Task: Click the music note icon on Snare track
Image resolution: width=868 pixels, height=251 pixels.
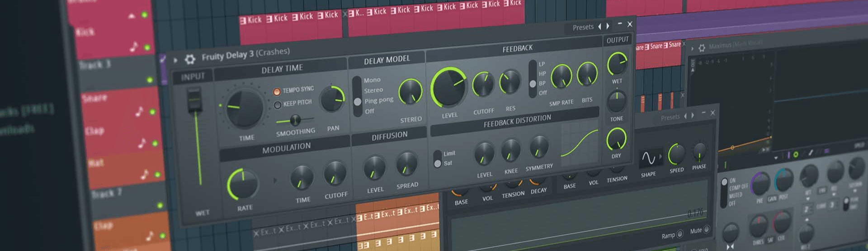Action: point(139,111)
